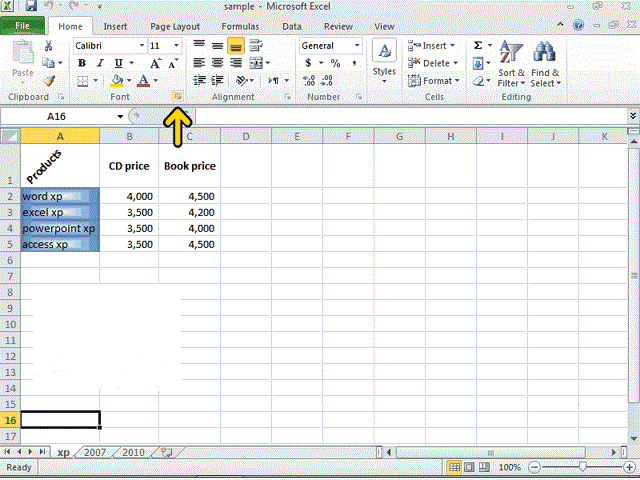The image size is (640, 480).
Task: Select cell containing powerpoint xp
Action: point(60,228)
